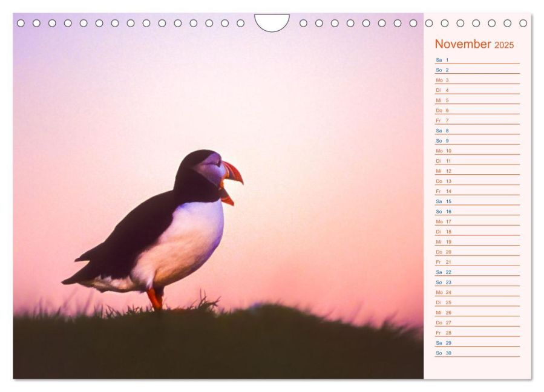
Task: Select the So 30 date row
Action: (477, 353)
